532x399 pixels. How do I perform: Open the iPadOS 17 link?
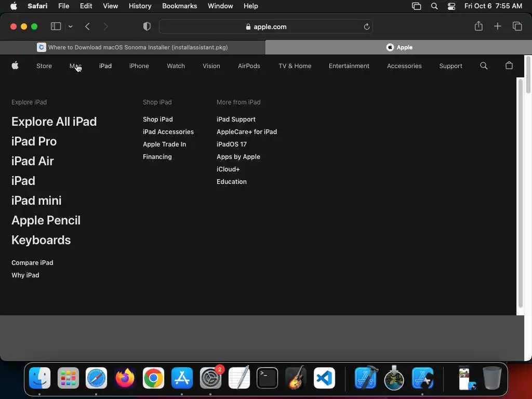tap(231, 144)
